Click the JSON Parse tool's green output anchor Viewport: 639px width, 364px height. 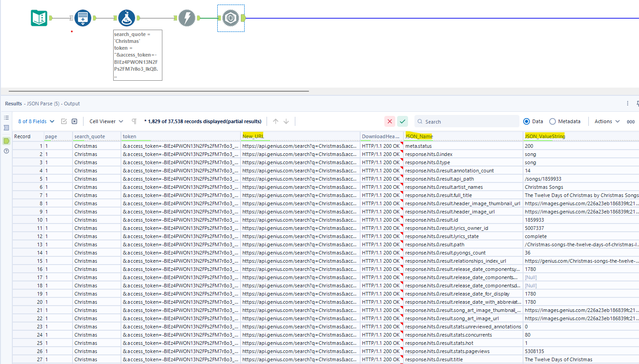pyautogui.click(x=243, y=18)
